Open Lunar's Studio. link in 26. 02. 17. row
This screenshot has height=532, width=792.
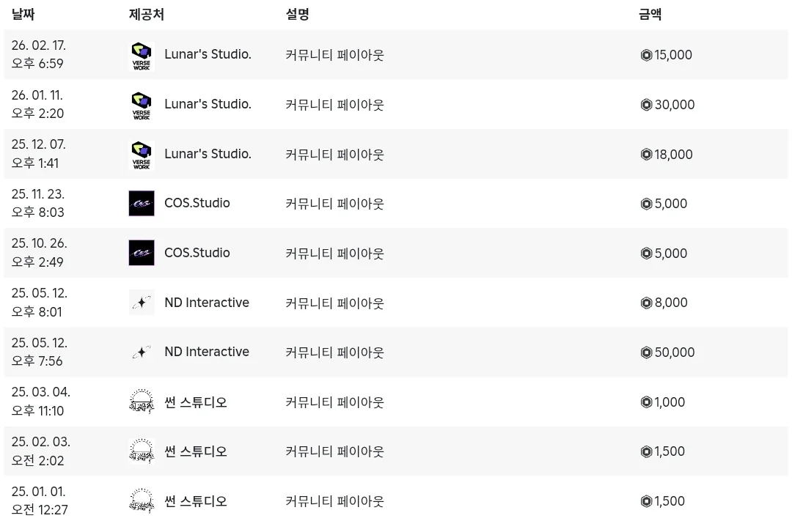(x=208, y=54)
